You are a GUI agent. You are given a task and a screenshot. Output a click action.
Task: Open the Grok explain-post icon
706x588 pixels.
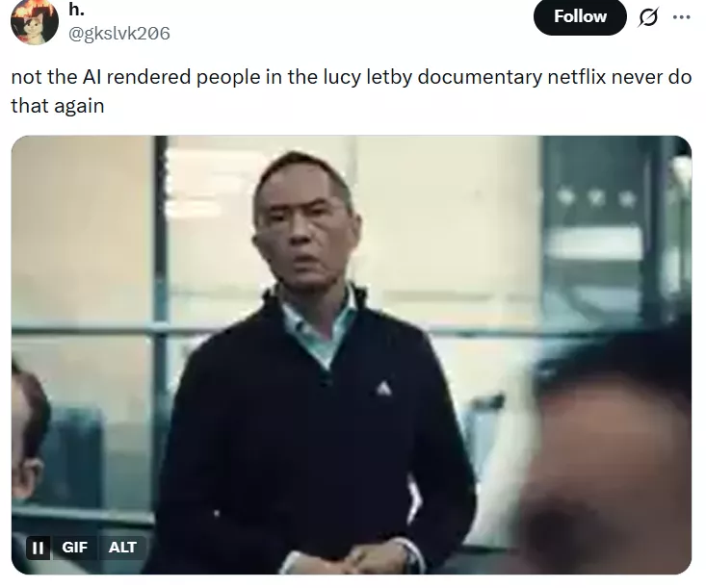[648, 17]
